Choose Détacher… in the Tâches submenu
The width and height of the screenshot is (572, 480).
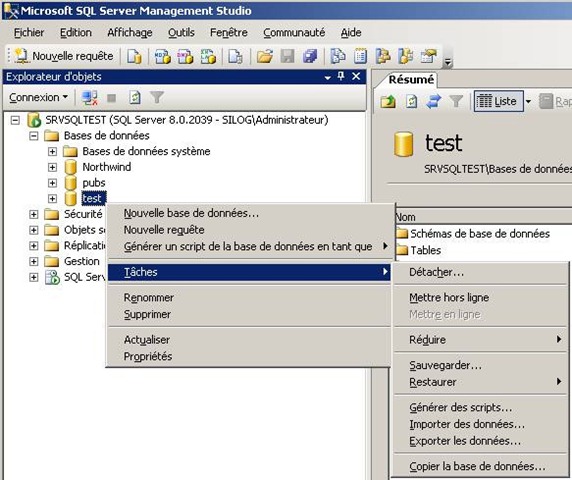pyautogui.click(x=480, y=272)
